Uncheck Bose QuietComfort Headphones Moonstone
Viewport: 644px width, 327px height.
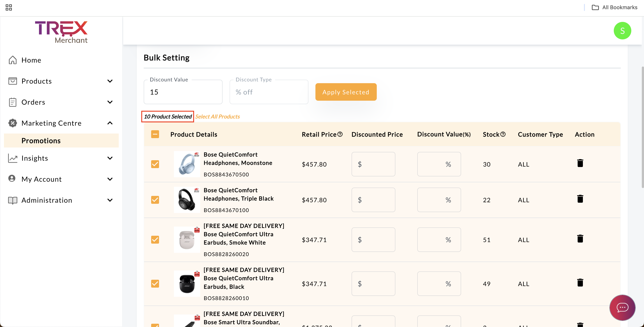(x=155, y=164)
